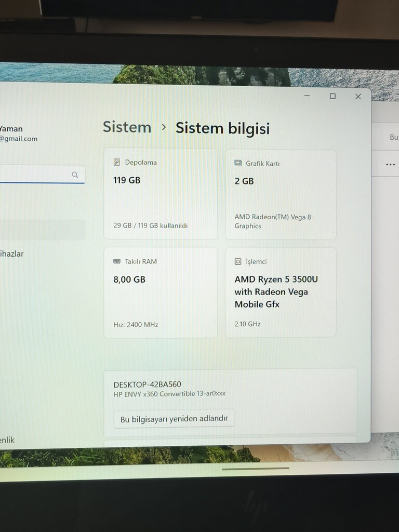
Task: Focus the settings search field
Action: [43, 175]
